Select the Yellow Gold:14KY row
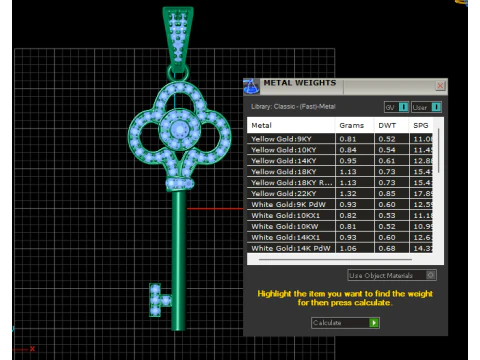This screenshot has width=480, height=360. click(340, 161)
